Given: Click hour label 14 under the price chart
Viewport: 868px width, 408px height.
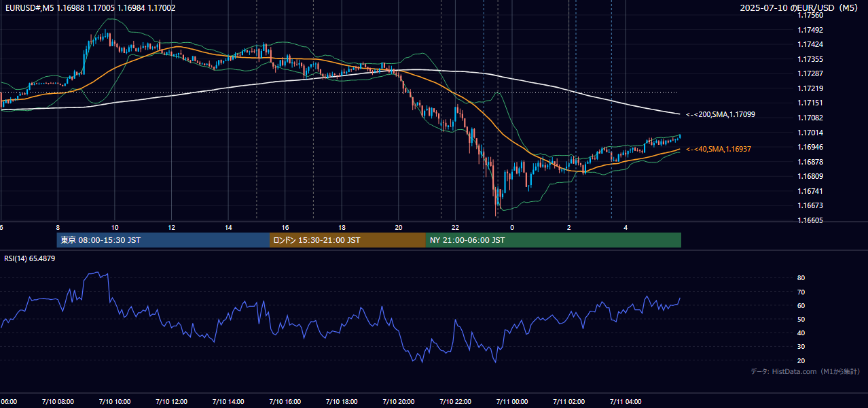Looking at the screenshot, I should tap(229, 227).
